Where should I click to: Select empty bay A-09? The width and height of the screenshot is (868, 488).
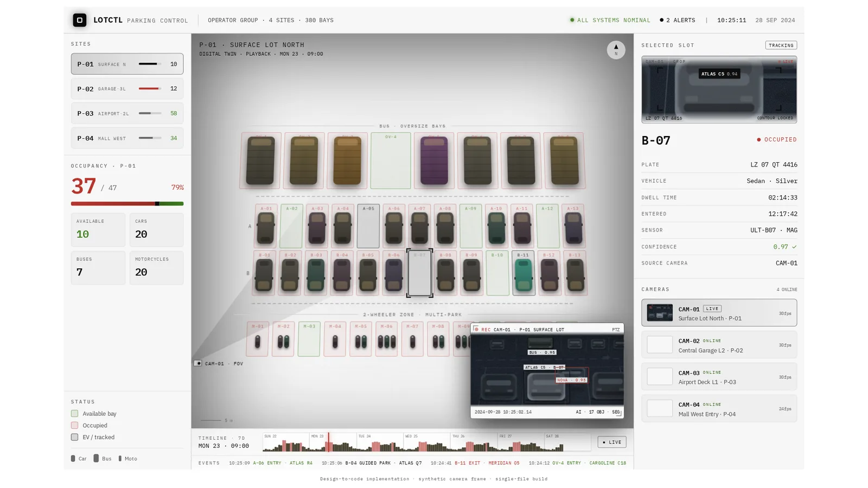click(x=470, y=226)
